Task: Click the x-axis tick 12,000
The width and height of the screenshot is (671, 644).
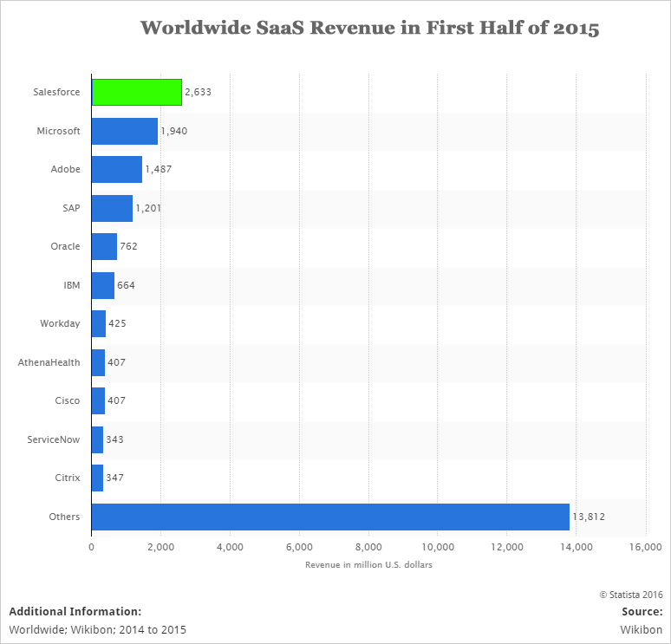Action: (507, 547)
